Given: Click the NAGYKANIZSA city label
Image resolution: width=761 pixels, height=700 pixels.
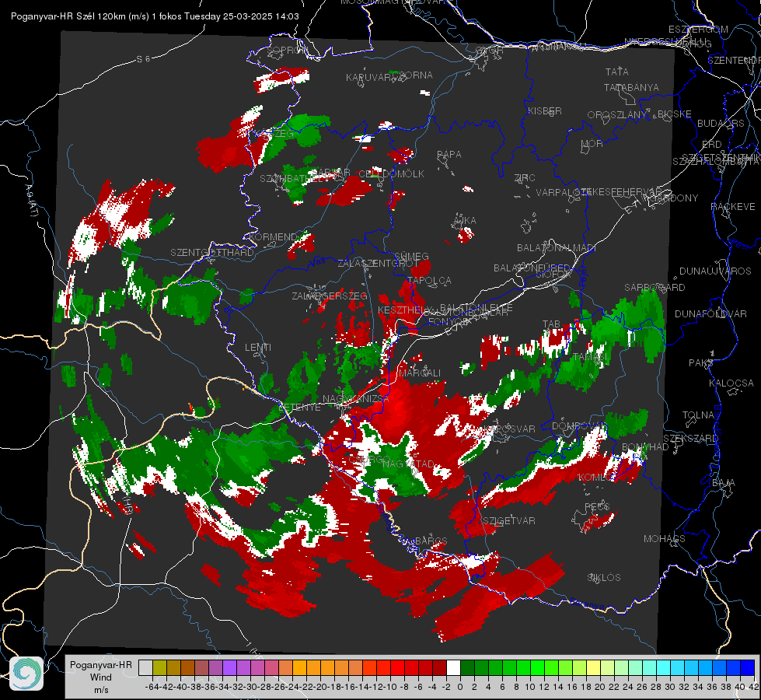Looking at the screenshot, I should pyautogui.click(x=356, y=398).
